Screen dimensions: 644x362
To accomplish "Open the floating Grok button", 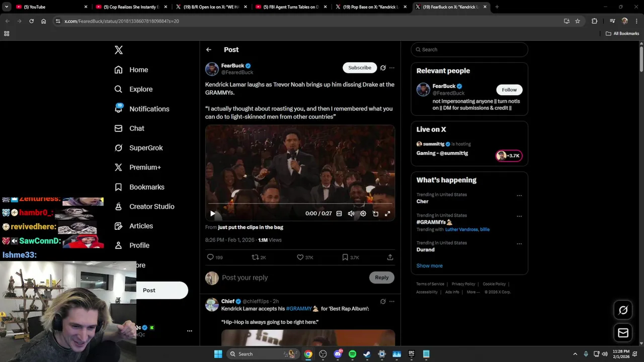I will [623, 310].
